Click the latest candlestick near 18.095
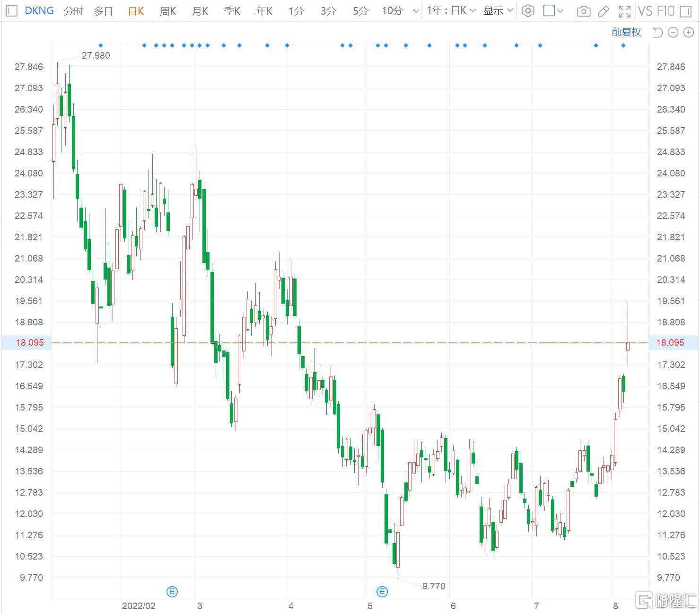Image resolution: width=700 pixels, height=613 pixels. (x=628, y=346)
